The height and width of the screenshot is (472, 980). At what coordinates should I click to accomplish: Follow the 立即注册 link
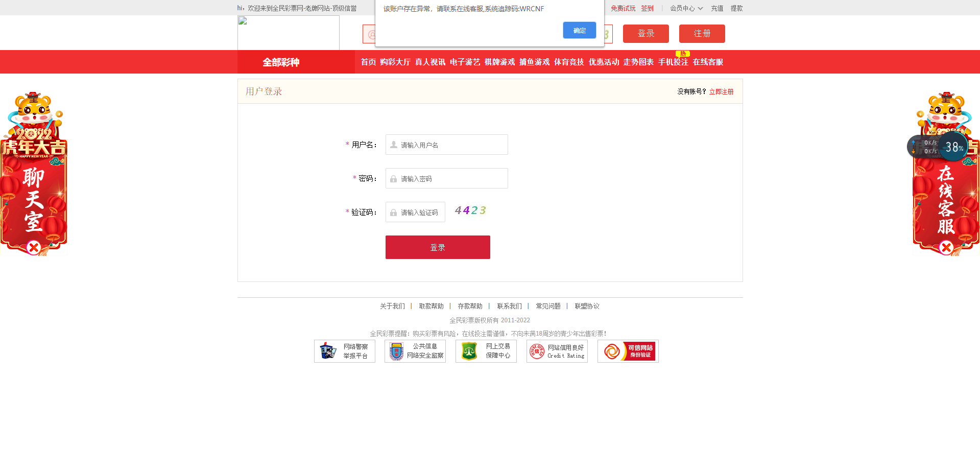click(x=721, y=92)
